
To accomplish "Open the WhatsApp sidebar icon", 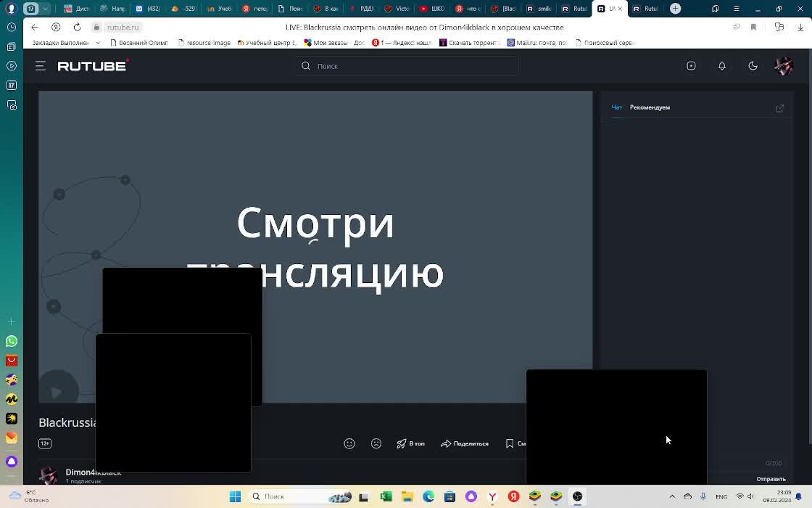I will coord(12,341).
